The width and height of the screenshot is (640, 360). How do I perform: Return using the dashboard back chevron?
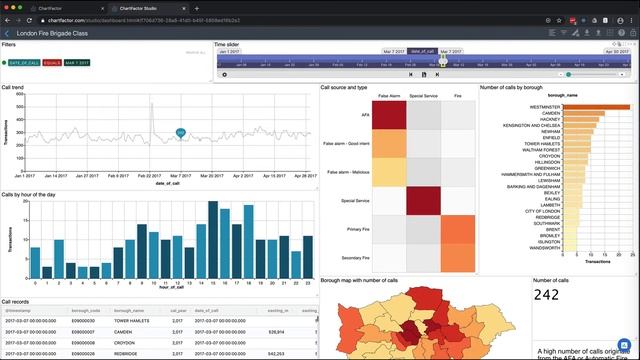coord(7,33)
